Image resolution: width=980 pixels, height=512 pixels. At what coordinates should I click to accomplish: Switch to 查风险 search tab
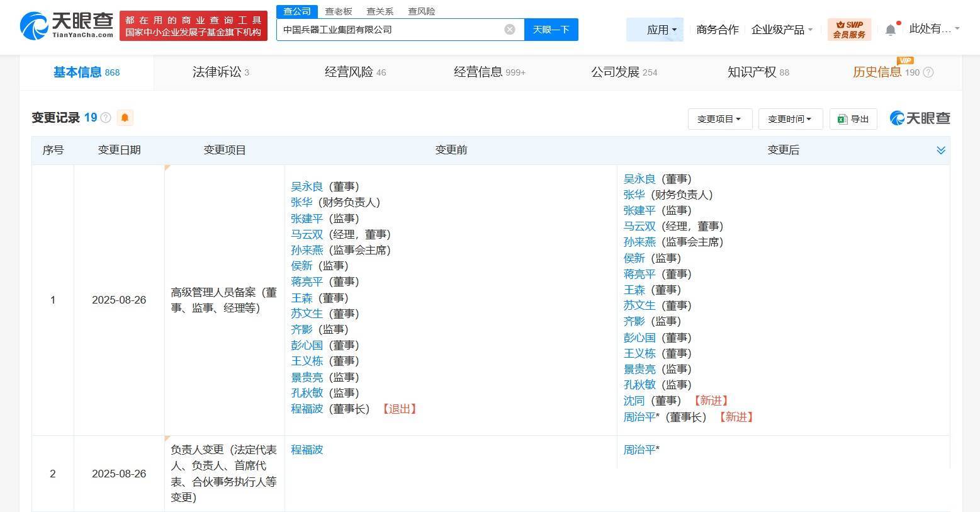(422, 11)
